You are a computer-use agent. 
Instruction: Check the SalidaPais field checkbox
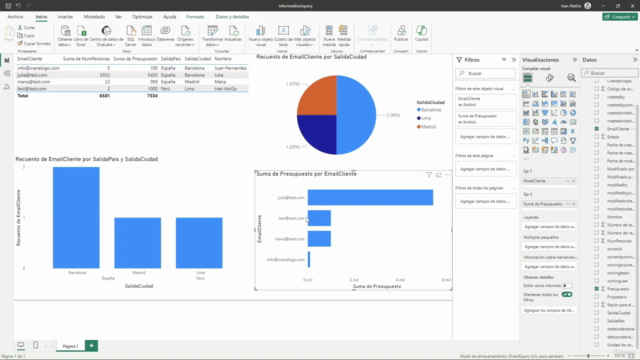point(597,321)
